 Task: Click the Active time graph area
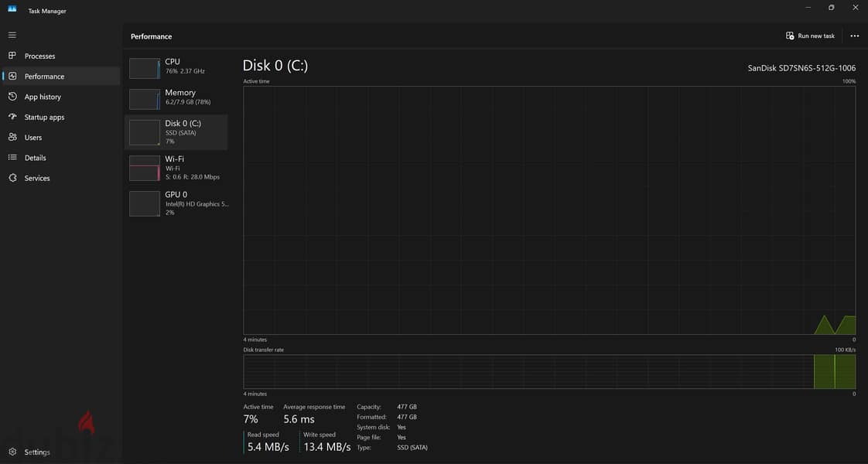coord(549,210)
